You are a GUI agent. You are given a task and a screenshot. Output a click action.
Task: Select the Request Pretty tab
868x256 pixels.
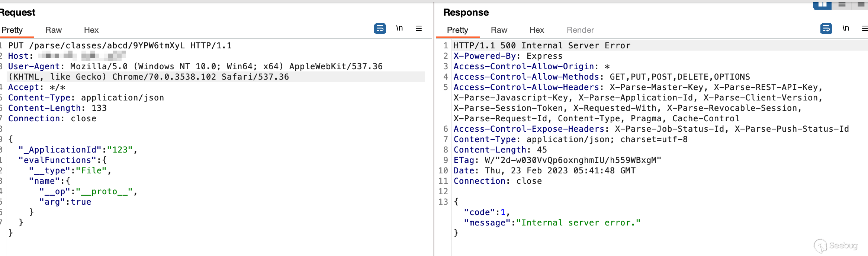(x=12, y=30)
